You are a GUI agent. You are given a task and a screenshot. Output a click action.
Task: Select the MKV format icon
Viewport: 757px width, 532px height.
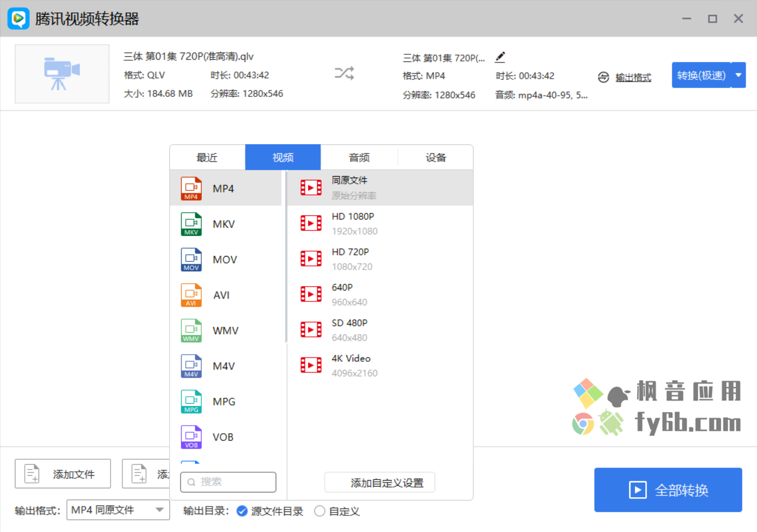click(191, 224)
